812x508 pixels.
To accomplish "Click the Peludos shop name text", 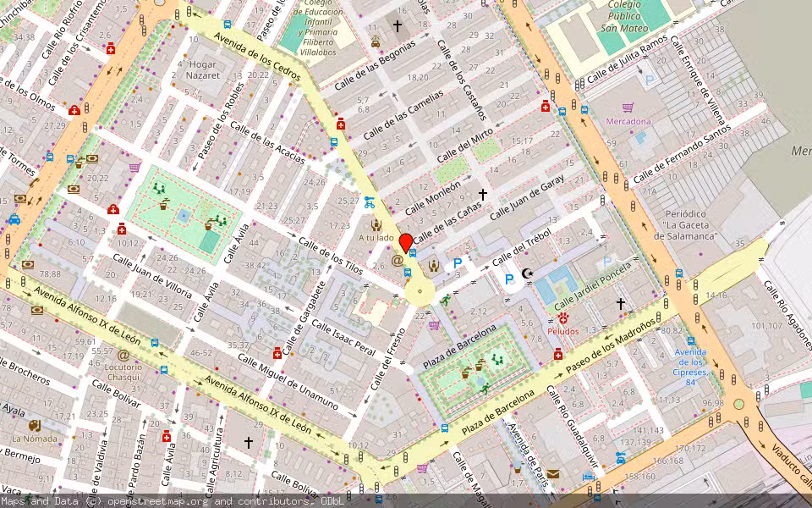I will click(x=564, y=332).
